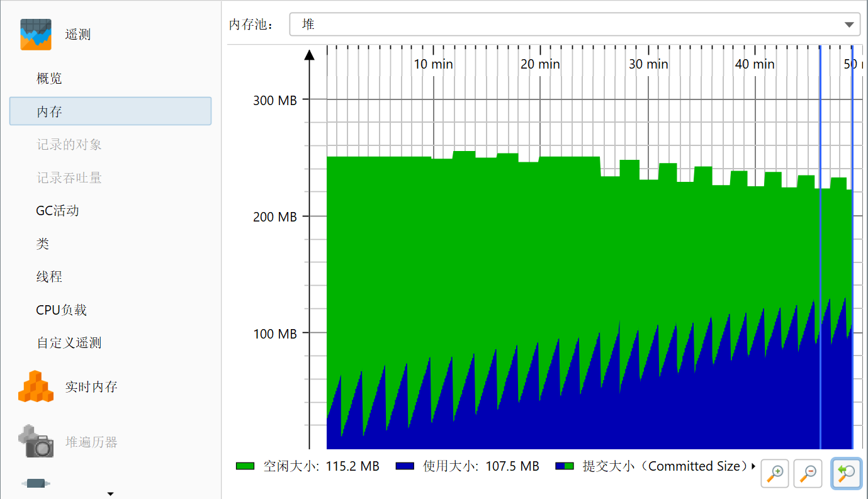Click the 使用大小: 107.5 MB legend text

click(481, 466)
